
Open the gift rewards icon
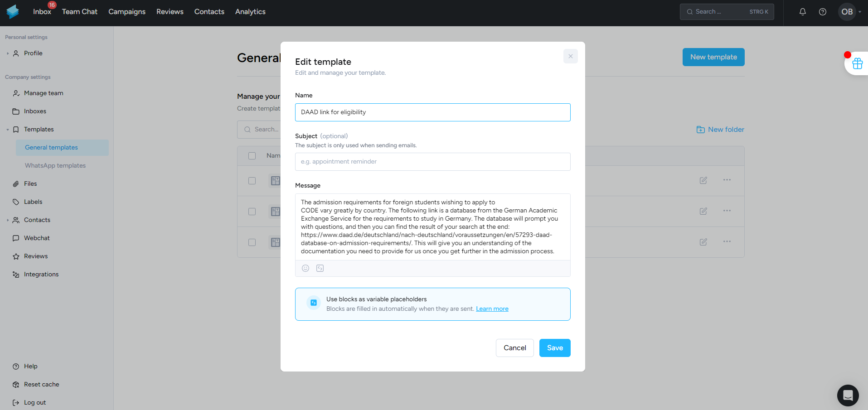[x=857, y=63]
